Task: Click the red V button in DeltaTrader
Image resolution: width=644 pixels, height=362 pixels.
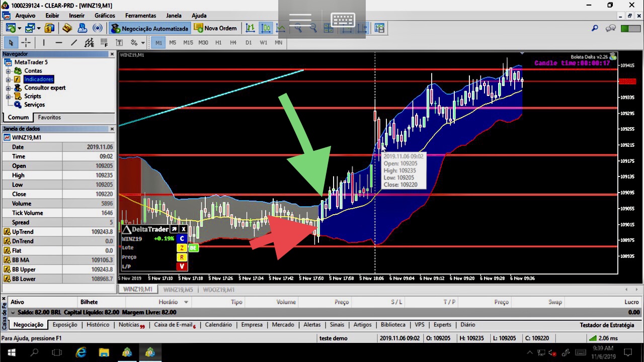Action: 182,266
